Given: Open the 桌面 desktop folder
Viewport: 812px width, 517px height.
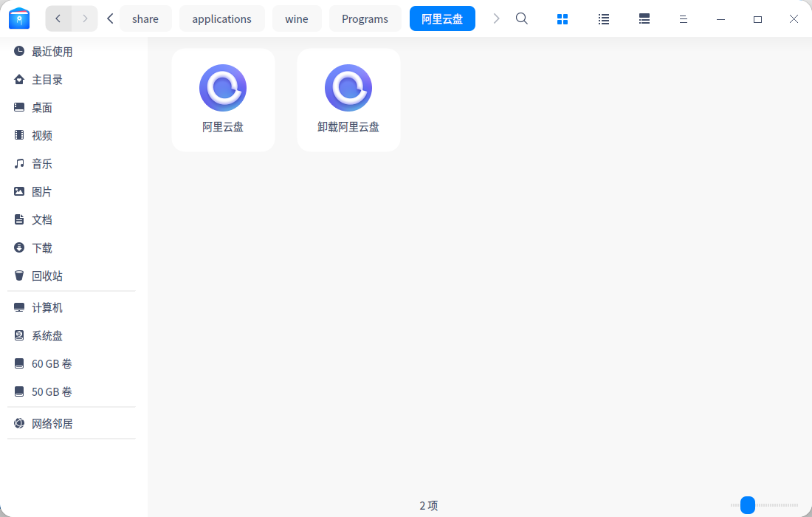Looking at the screenshot, I should [x=42, y=107].
